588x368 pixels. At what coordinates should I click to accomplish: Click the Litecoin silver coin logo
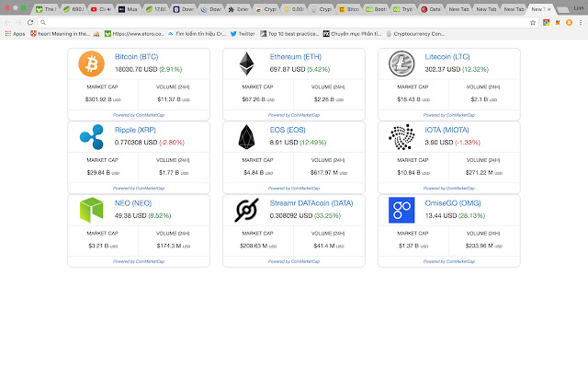tap(401, 63)
